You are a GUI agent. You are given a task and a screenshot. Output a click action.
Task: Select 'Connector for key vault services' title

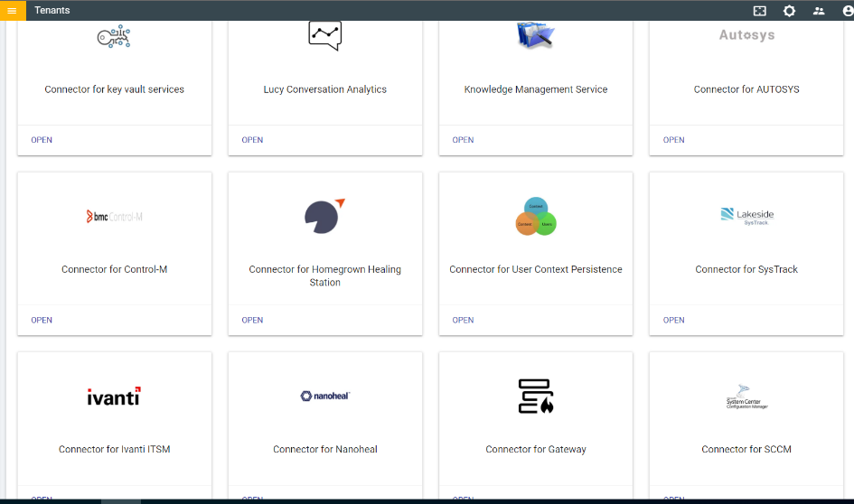(115, 89)
